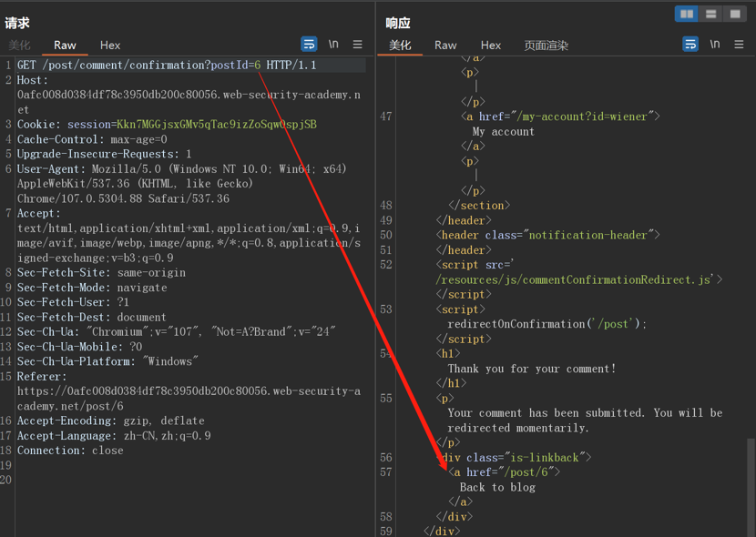The width and height of the screenshot is (756, 537).
Task: Open response panel hamburger menu
Action: (739, 45)
